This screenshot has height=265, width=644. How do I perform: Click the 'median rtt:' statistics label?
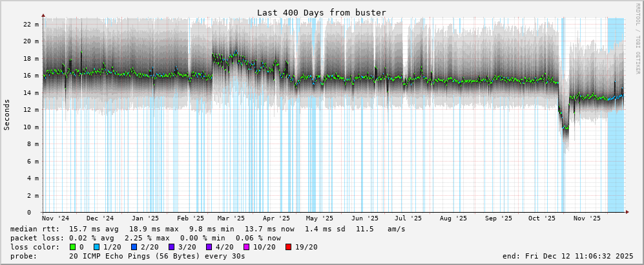(x=35, y=229)
